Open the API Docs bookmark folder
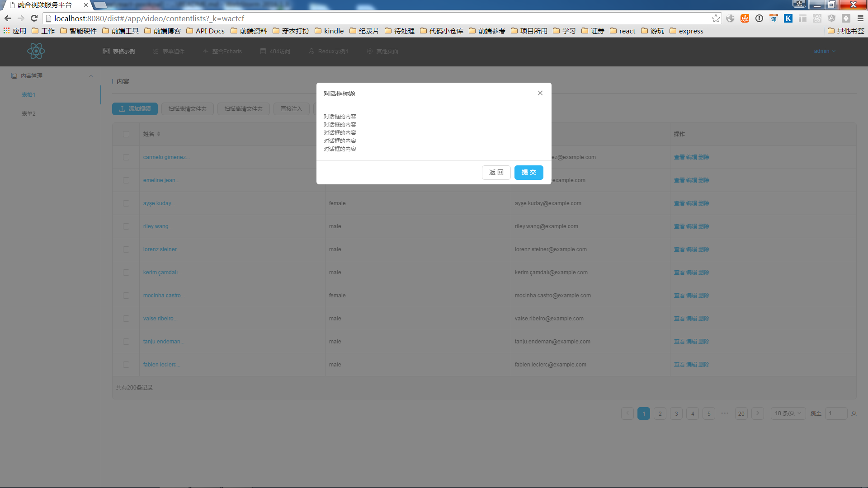The width and height of the screenshot is (868, 488). coord(205,31)
